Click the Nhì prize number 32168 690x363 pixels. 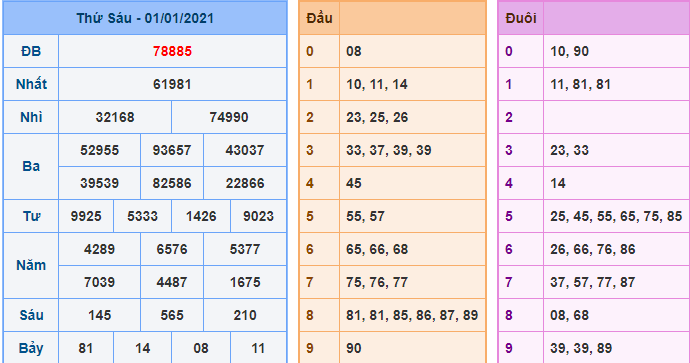115,117
